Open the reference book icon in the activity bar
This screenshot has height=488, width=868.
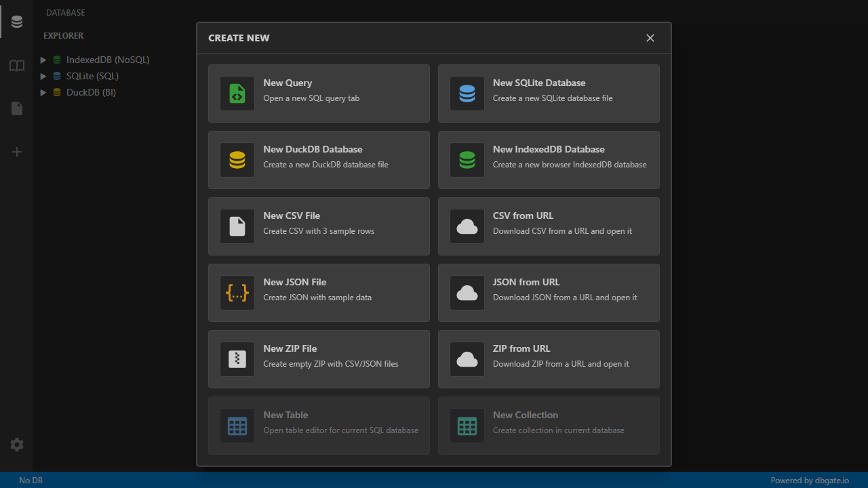point(16,66)
